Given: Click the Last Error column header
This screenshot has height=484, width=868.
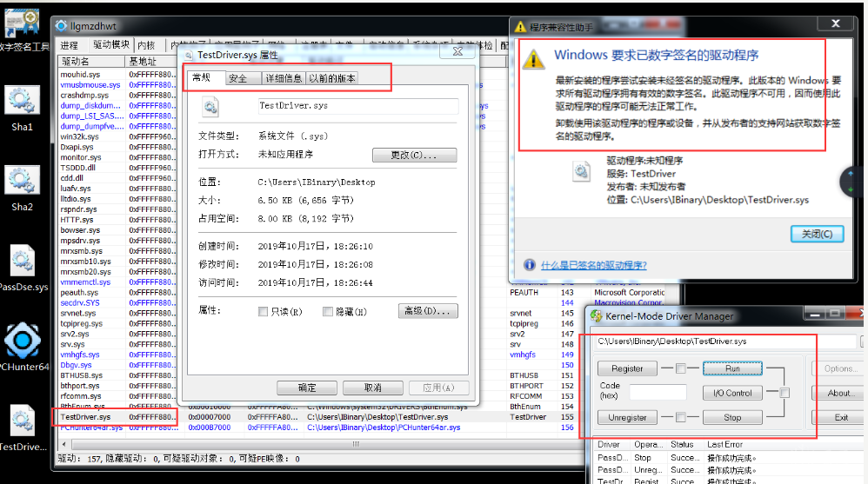Looking at the screenshot, I should [x=784, y=444].
